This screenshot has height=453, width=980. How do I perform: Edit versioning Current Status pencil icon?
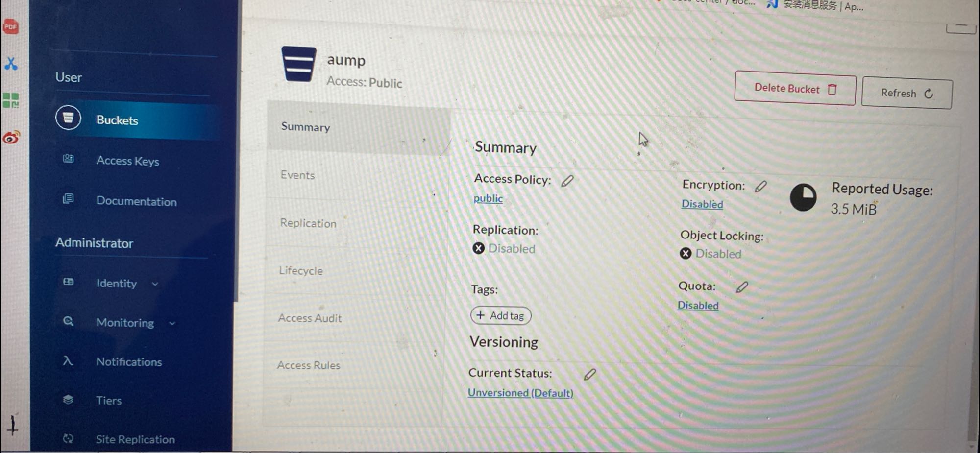(590, 375)
